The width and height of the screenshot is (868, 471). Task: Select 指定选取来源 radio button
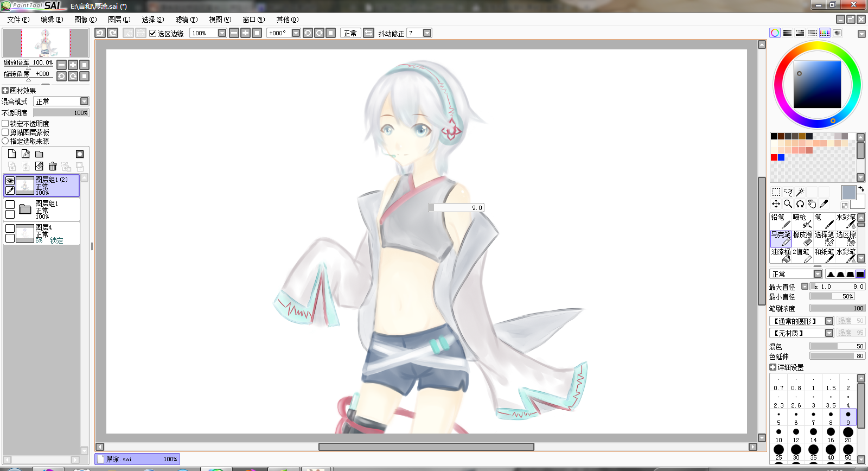click(x=5, y=141)
